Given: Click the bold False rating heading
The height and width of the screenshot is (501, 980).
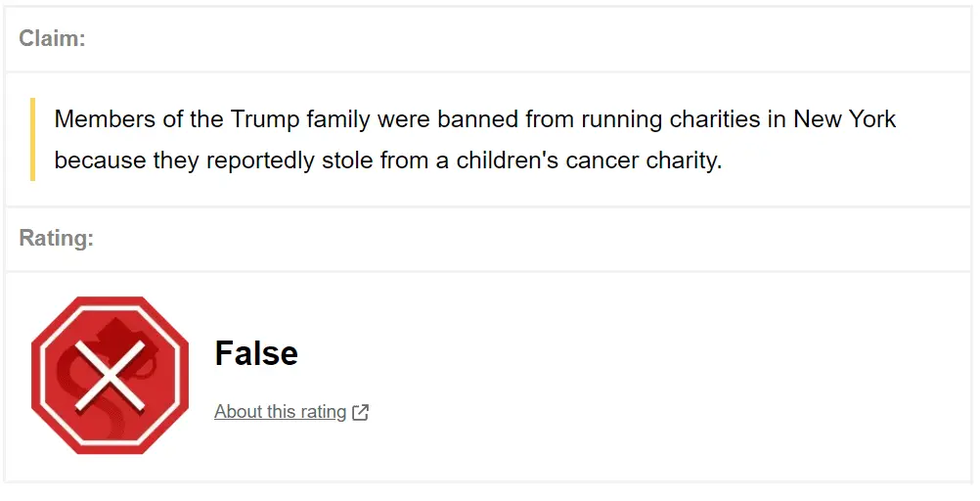Looking at the screenshot, I should click(256, 353).
